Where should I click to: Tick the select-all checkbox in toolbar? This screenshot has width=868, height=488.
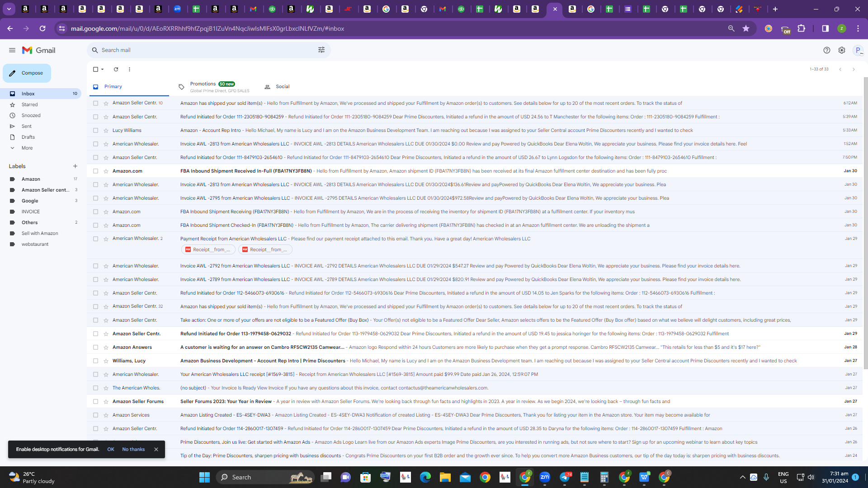tap(95, 69)
